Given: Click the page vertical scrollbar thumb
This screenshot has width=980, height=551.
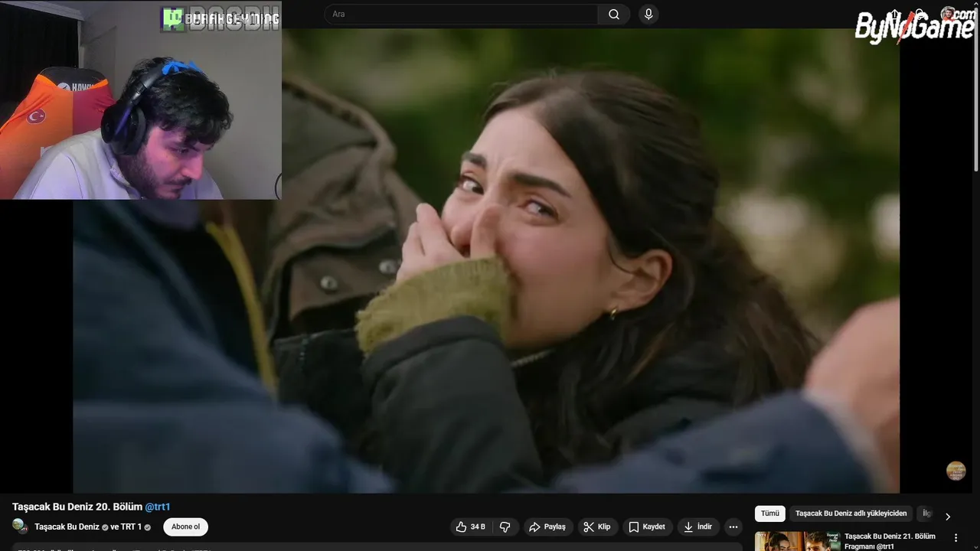Looking at the screenshot, I should click(975, 88).
